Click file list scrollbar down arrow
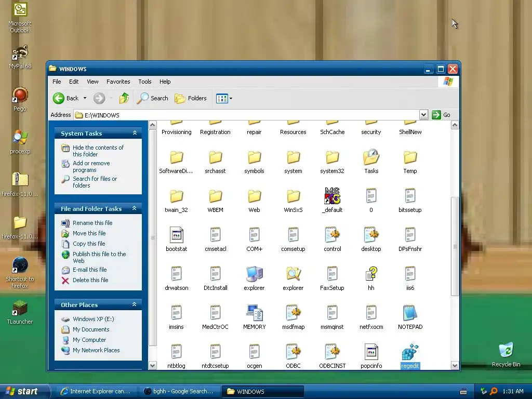 point(455,365)
